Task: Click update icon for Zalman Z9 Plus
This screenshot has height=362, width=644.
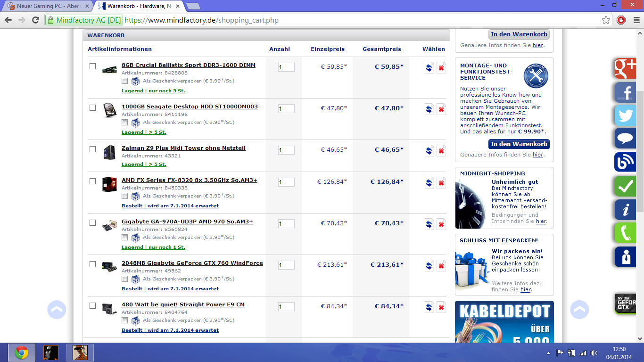Action: pyautogui.click(x=429, y=150)
